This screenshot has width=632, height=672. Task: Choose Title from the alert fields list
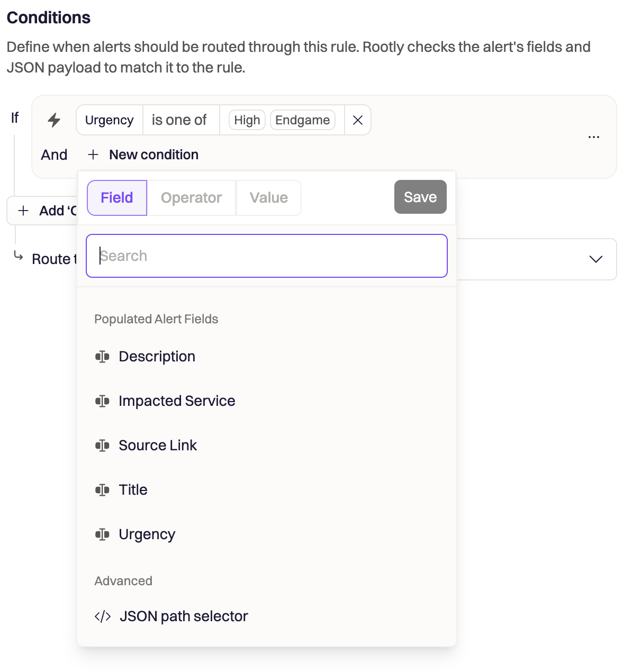[267, 490]
